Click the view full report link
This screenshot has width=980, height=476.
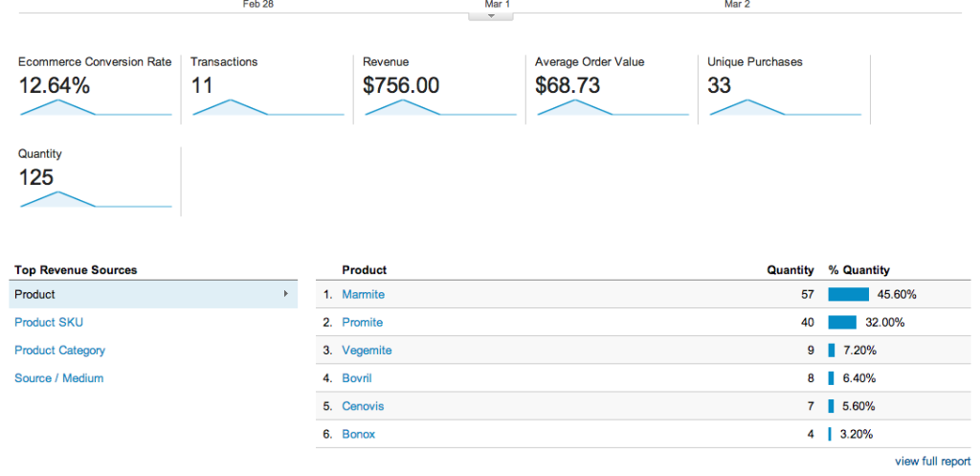pos(933,462)
